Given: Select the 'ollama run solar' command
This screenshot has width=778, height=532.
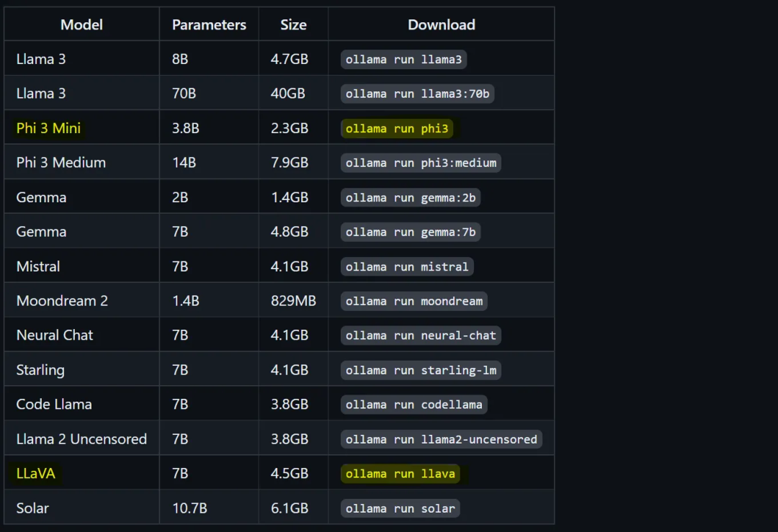Looking at the screenshot, I should click(401, 508).
